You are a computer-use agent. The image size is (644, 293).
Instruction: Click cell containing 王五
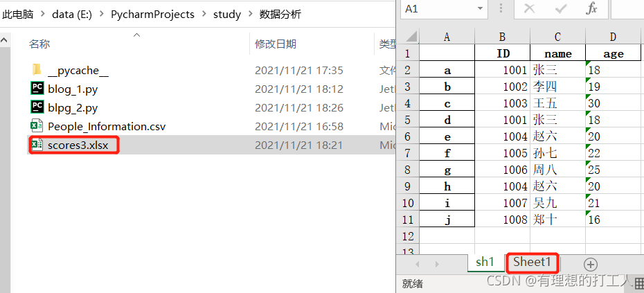tap(557, 103)
